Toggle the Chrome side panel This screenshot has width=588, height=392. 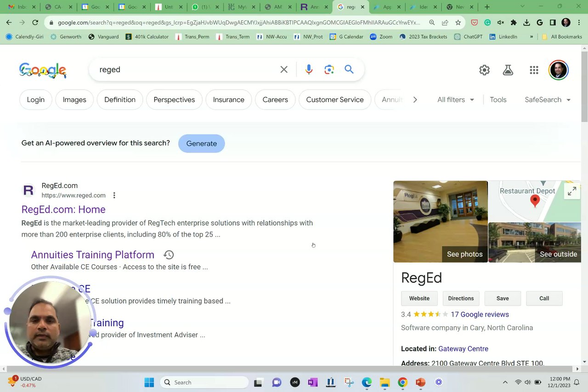click(x=553, y=23)
